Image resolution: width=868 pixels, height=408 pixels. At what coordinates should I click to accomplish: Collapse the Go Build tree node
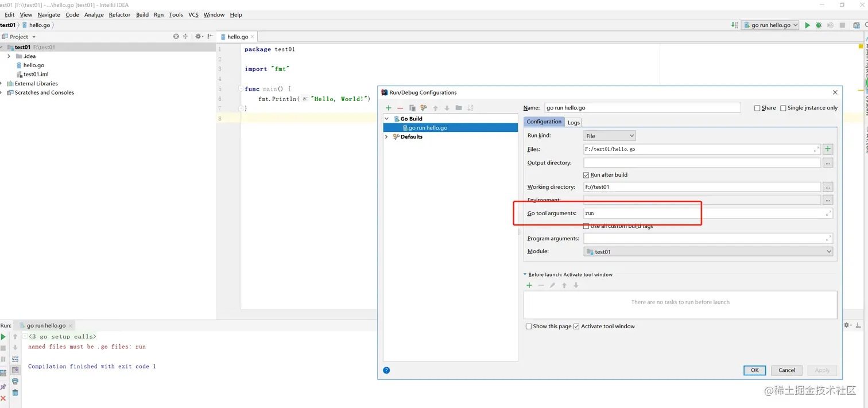click(387, 119)
